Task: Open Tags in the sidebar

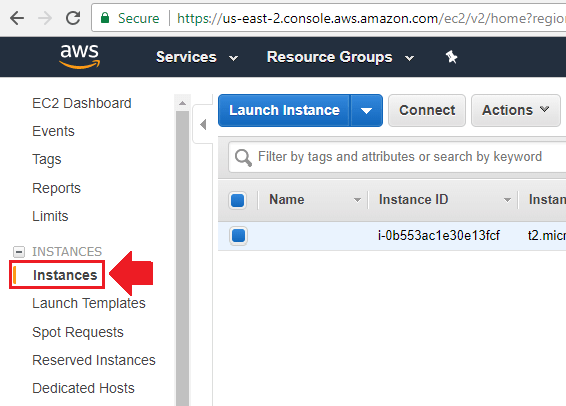Action: coord(47,160)
